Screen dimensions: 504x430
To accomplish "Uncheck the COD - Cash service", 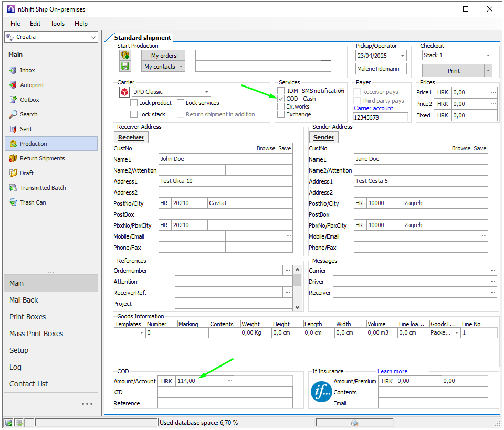I will click(281, 99).
